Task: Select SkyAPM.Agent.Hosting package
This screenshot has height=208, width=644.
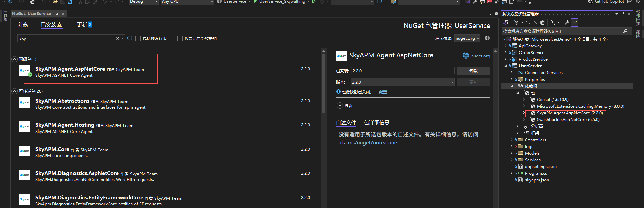Action: [166, 128]
